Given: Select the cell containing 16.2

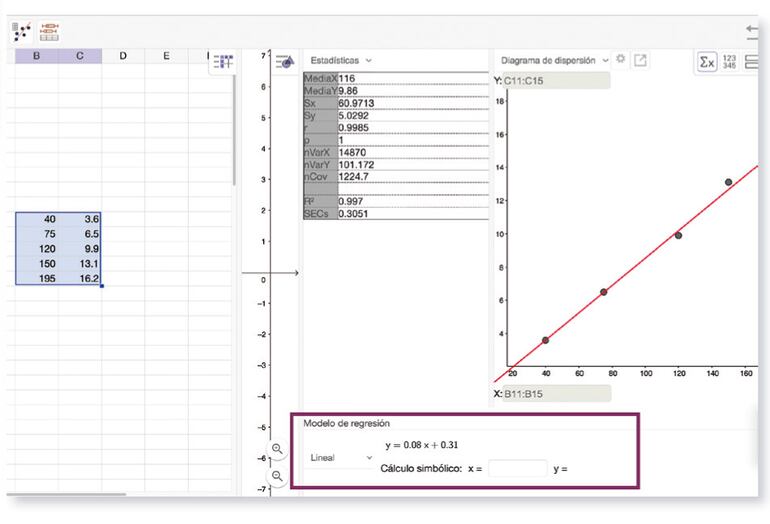Looking at the screenshot, I should tap(80, 278).
